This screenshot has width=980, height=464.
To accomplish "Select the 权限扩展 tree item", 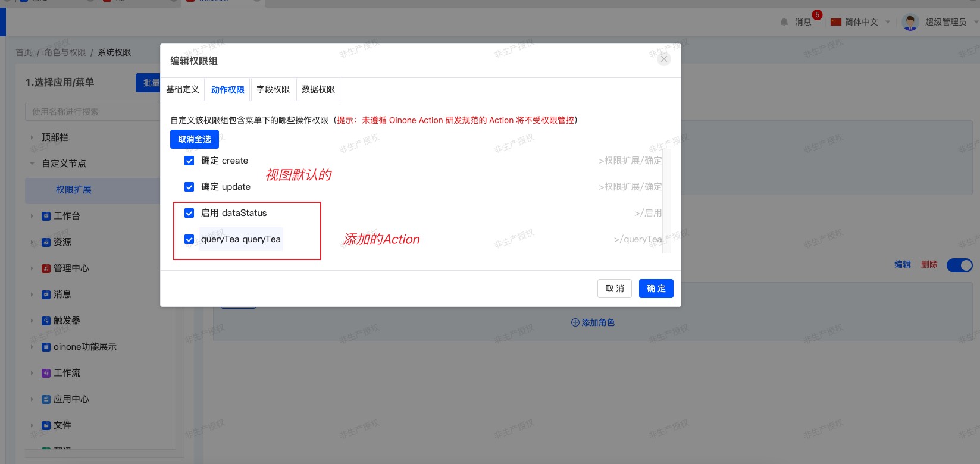I will pyautogui.click(x=74, y=190).
